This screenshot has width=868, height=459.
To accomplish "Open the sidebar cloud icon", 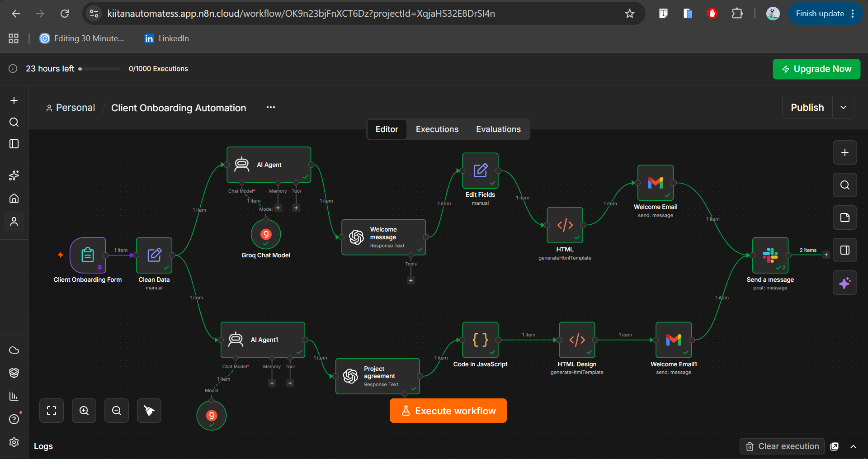I will pos(14,350).
